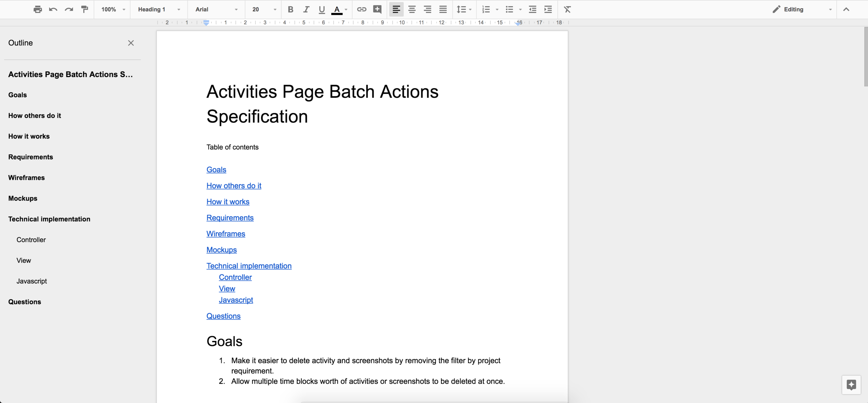Toggle italic formatting
Screen dimensions: 868x403
pos(306,9)
